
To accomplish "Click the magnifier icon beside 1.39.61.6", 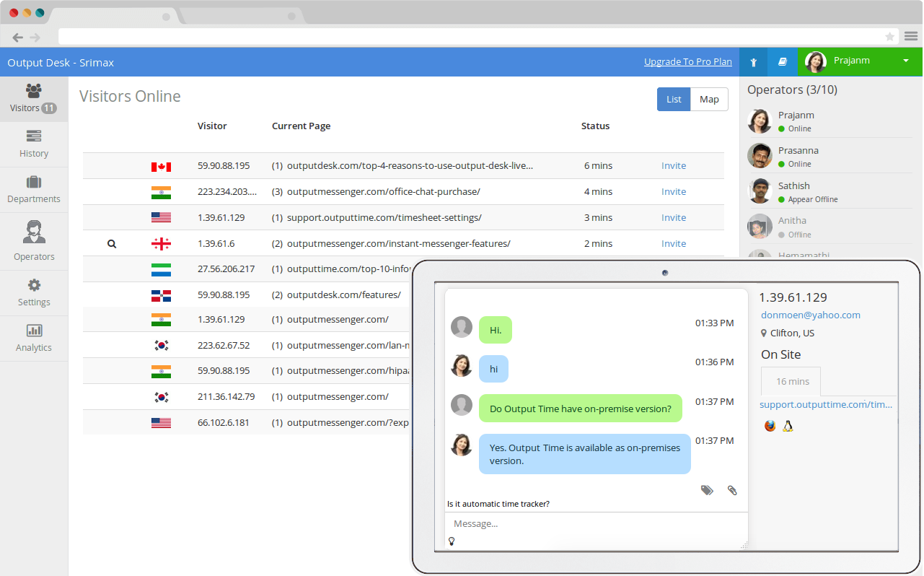I will (x=112, y=244).
